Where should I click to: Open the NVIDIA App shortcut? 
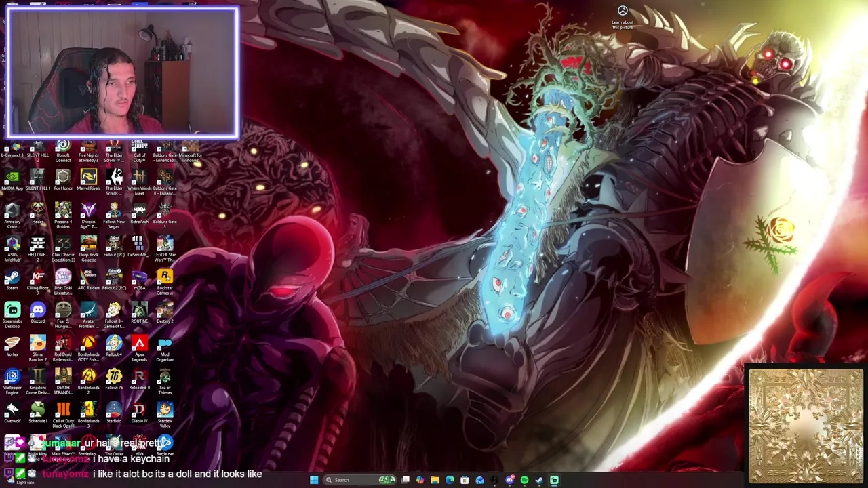pyautogui.click(x=12, y=182)
